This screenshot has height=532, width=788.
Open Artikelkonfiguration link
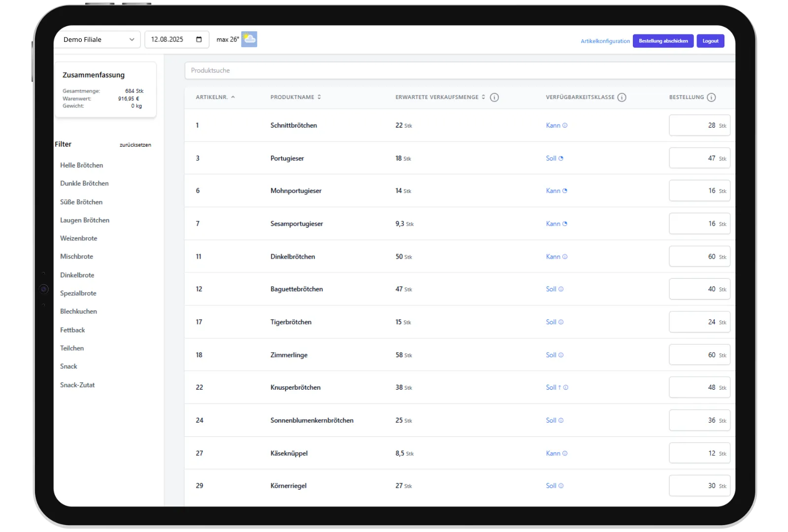605,41
